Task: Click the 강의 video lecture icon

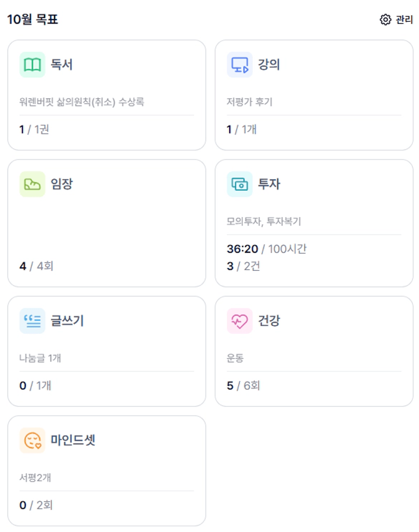Action: tap(240, 65)
